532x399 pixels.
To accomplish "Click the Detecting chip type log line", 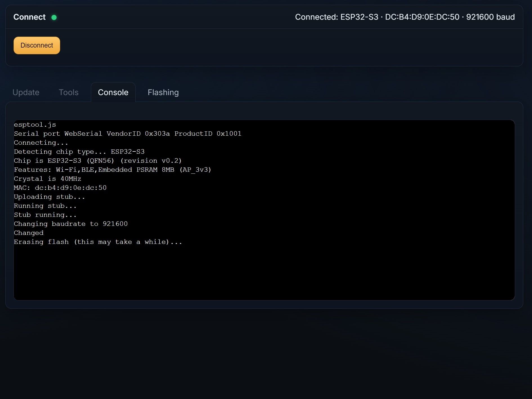I will 79,151.
